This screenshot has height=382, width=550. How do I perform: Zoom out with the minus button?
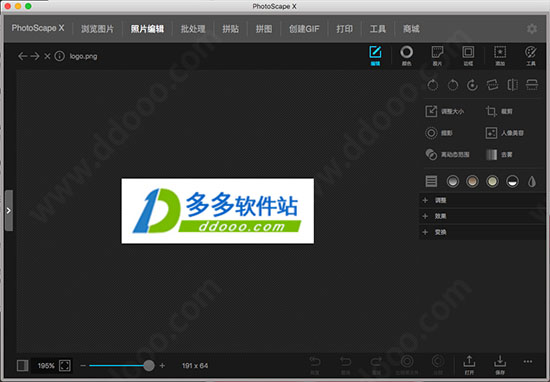tap(83, 366)
